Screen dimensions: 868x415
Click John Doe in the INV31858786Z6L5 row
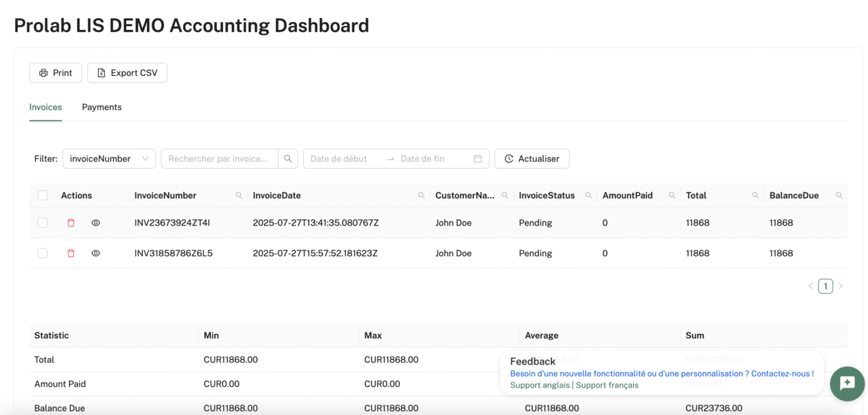point(453,254)
